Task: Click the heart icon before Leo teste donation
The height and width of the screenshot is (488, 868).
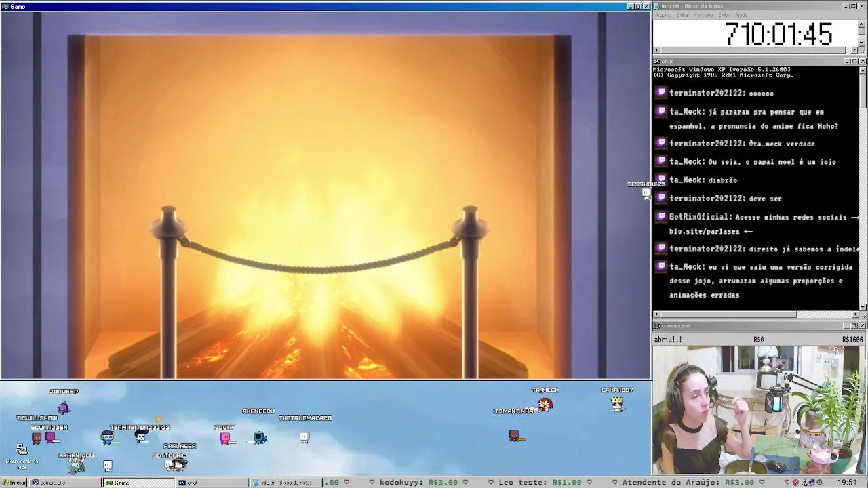Action: point(491,483)
